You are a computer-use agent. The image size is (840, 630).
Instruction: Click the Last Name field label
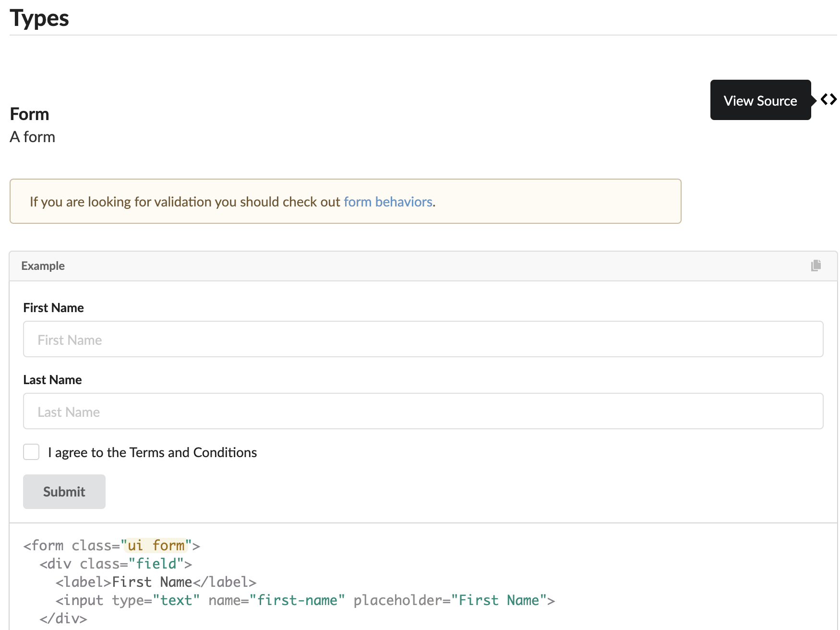click(x=52, y=380)
